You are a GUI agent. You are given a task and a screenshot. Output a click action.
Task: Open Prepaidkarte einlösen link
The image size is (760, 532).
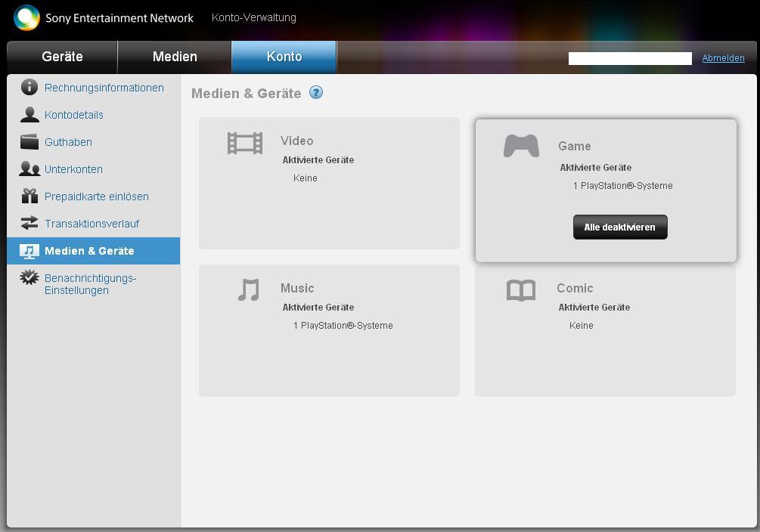pos(97,196)
